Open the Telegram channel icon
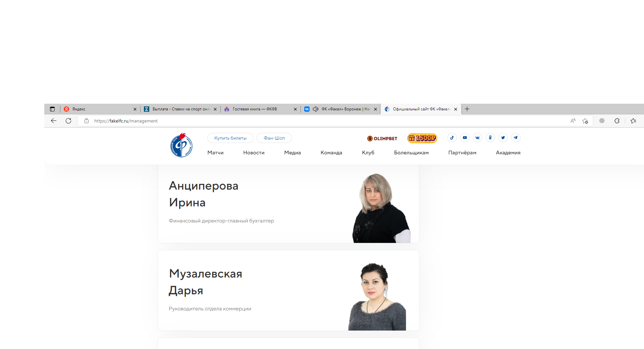The width and height of the screenshot is (644, 349). click(516, 138)
